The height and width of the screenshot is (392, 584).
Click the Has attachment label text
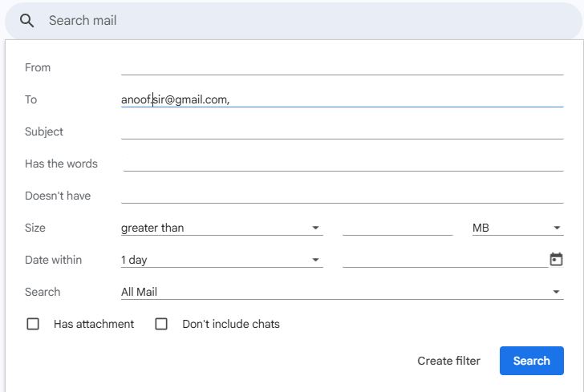pos(94,324)
